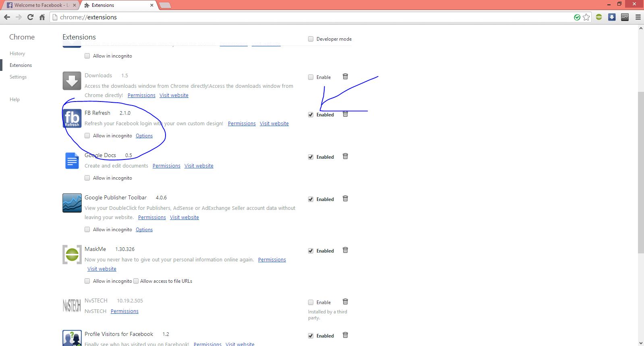Allow Google Publisher Toolbar in incognito
The height and width of the screenshot is (346, 644).
[87, 230]
